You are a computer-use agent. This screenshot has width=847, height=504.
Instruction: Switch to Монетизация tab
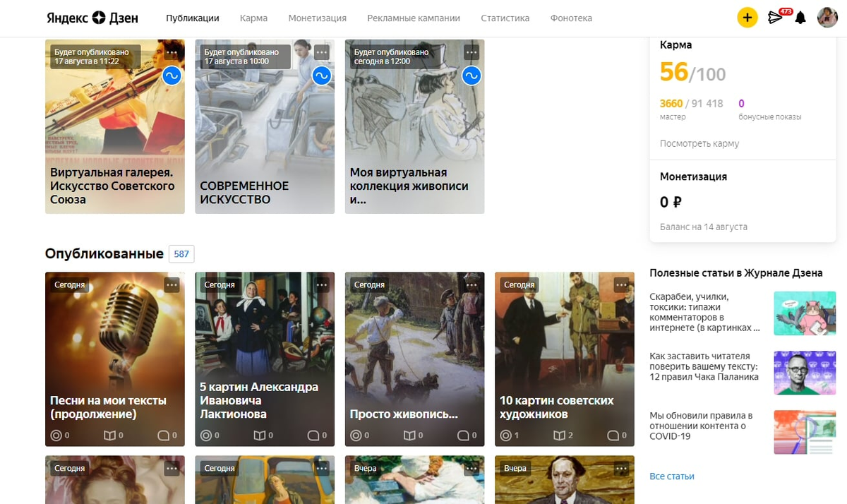point(317,18)
